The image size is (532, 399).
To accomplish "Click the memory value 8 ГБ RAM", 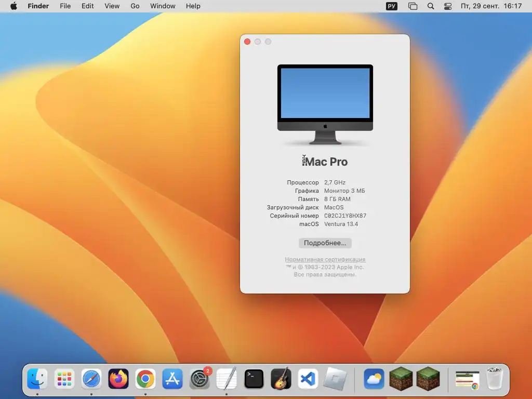I will point(337,199).
